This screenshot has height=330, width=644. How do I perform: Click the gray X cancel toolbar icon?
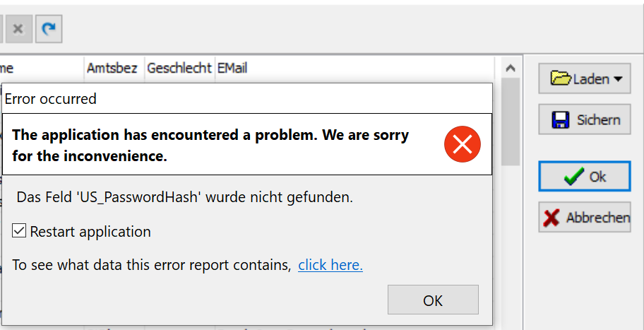point(18,29)
